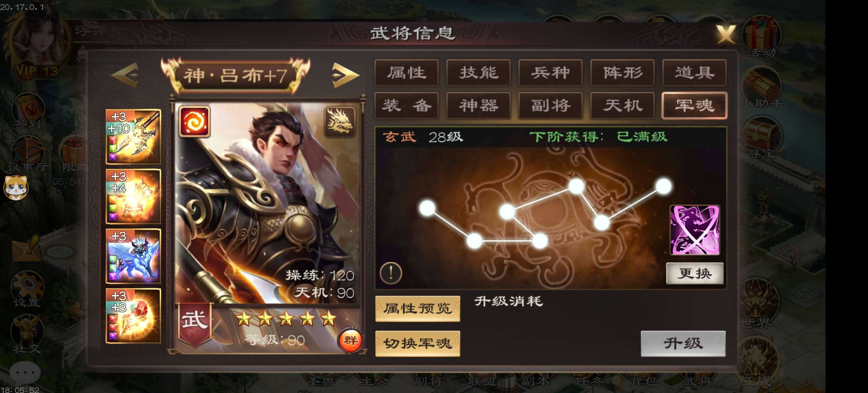Click the 升级 upgrade button

point(683,344)
